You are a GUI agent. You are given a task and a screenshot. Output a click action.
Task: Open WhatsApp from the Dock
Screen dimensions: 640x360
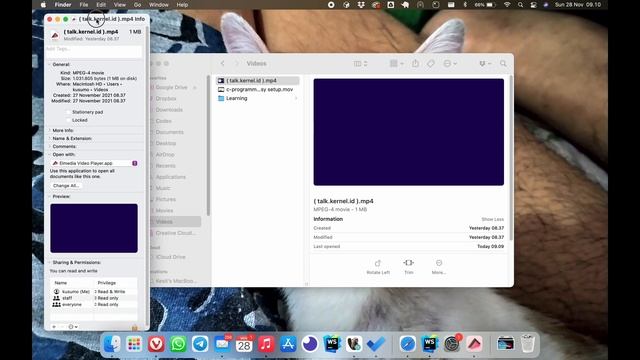[x=178, y=344]
